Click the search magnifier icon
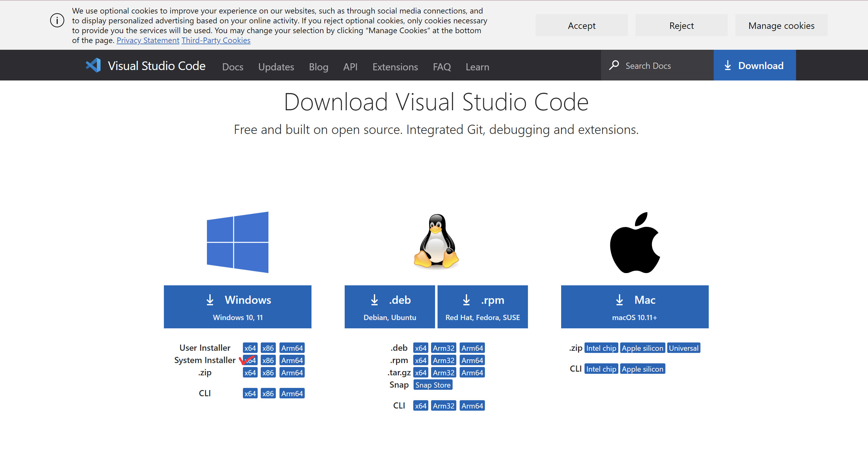The width and height of the screenshot is (868, 473). point(614,65)
